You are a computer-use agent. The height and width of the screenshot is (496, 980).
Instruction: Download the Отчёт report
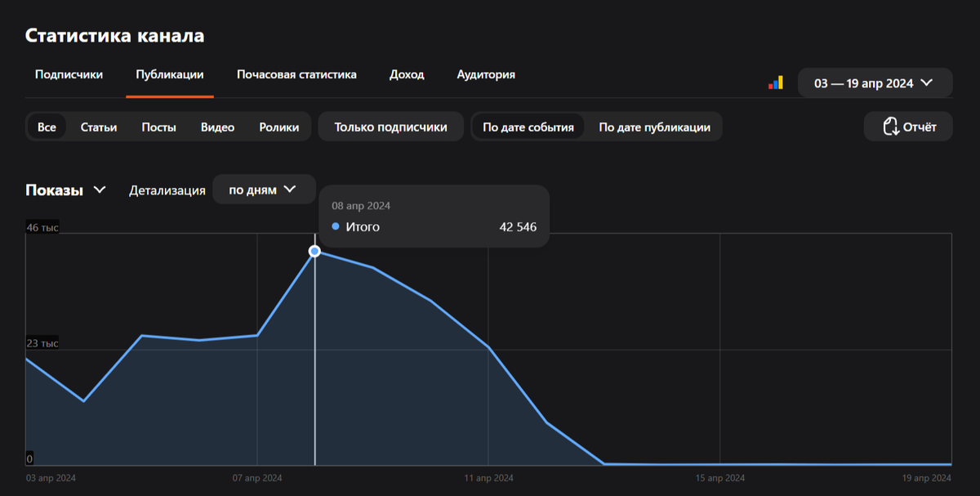(908, 127)
